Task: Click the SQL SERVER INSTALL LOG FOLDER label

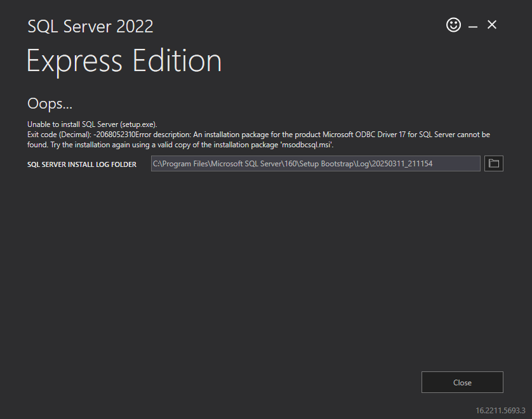Action: click(x=81, y=164)
